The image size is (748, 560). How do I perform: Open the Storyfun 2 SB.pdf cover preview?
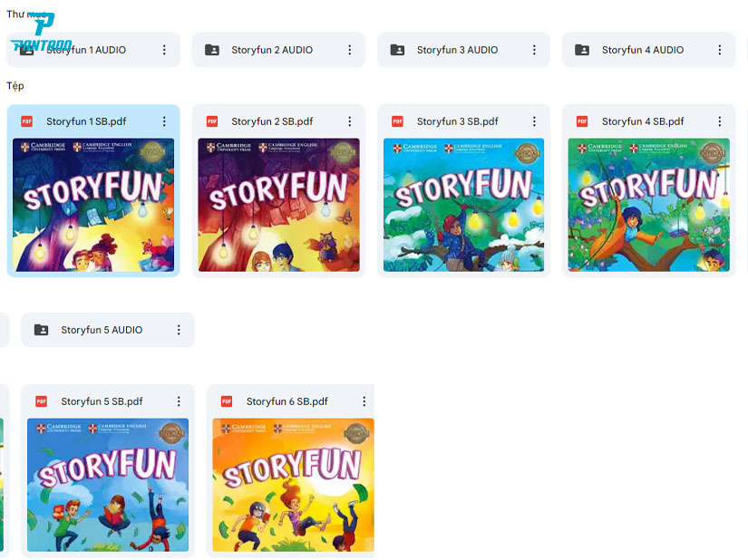click(278, 205)
